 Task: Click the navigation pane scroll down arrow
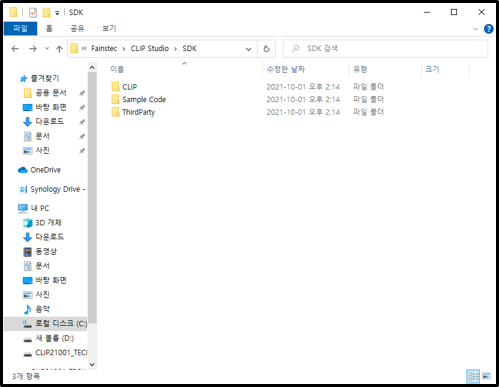92,365
